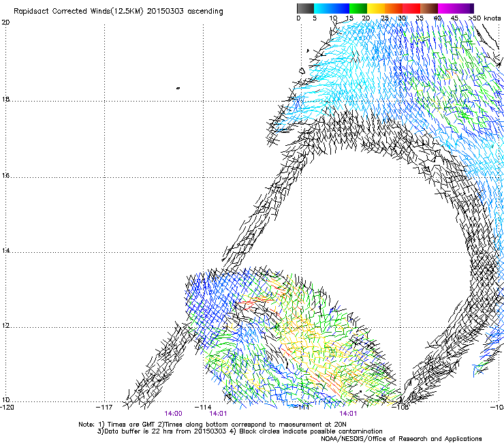This screenshot has width=504, height=443.
Task: Click the note line 'Times are GMT'
Action: [131, 425]
